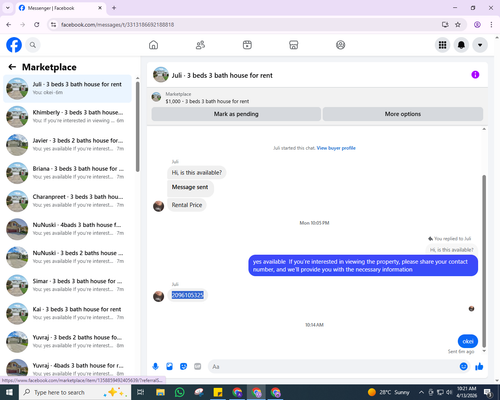Go back in browser history
This screenshot has height=400, width=500.
click(9, 25)
